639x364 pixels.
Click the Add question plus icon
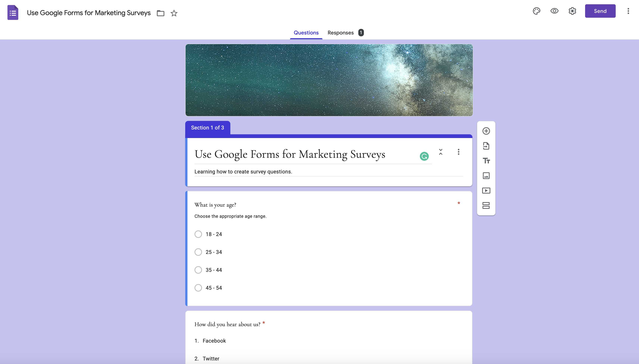tap(486, 131)
